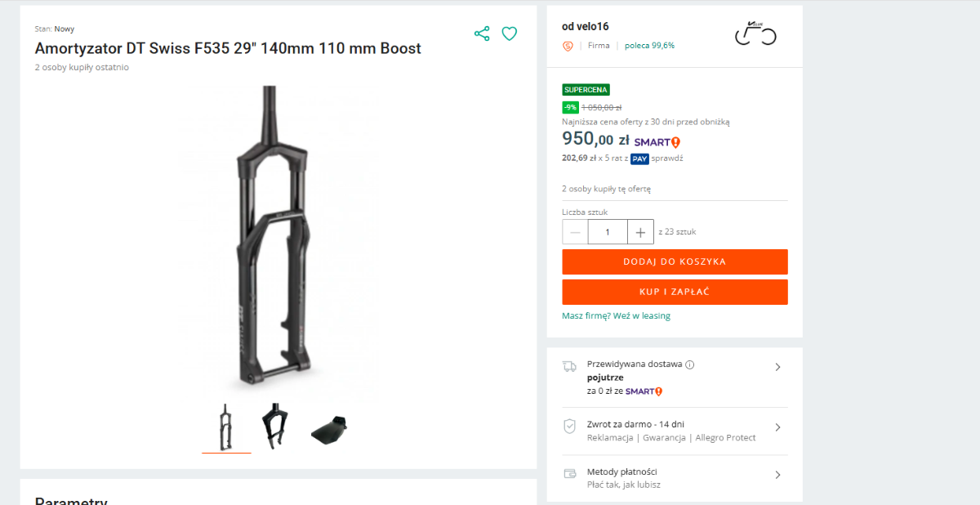
Task: Click the delivery truck icon
Action: pyautogui.click(x=569, y=366)
